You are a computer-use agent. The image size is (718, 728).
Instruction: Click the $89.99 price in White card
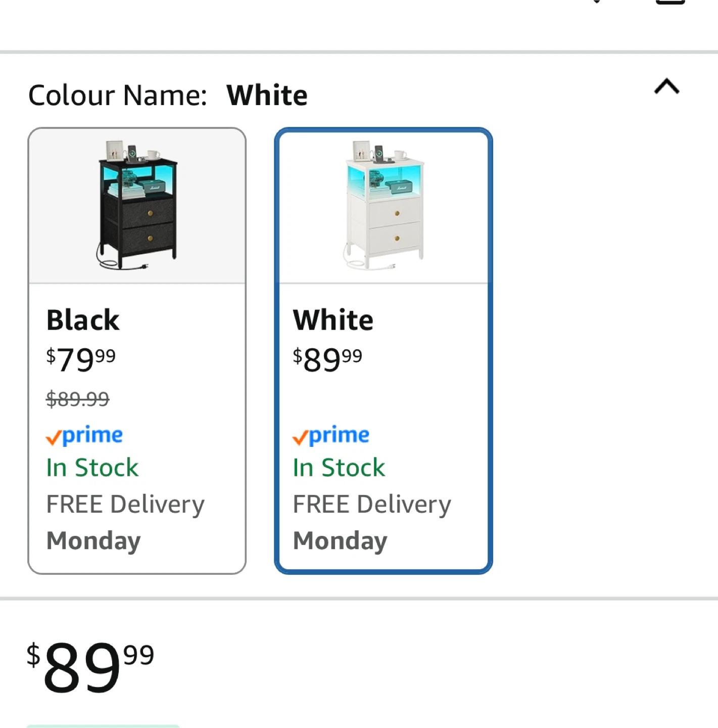click(x=327, y=359)
